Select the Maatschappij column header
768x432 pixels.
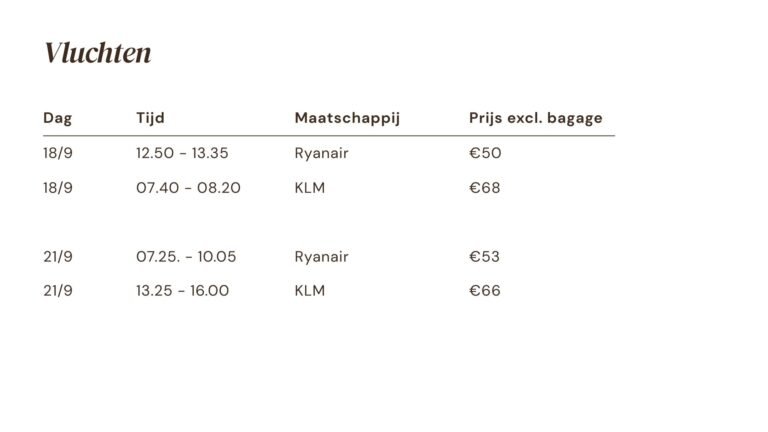point(347,118)
